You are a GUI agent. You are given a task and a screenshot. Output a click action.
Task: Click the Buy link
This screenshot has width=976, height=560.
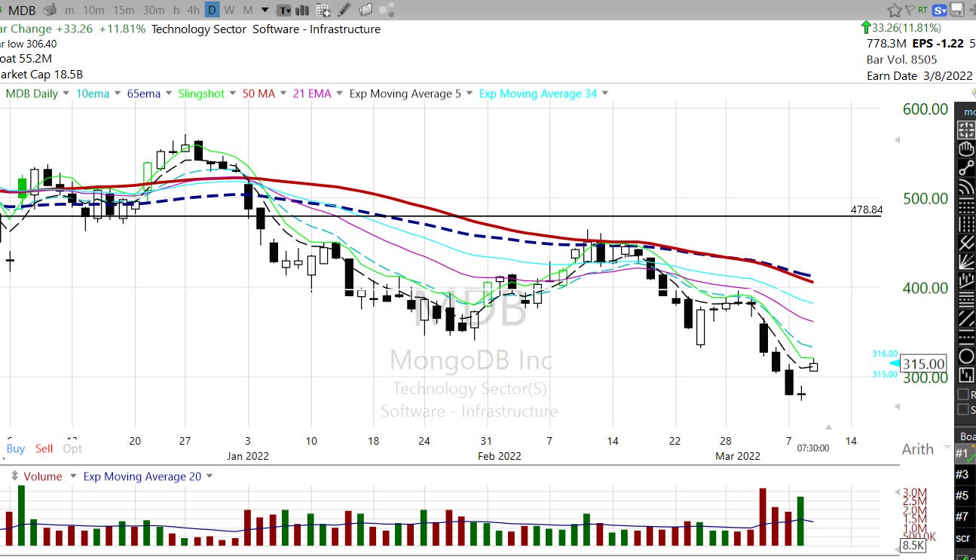(x=15, y=448)
